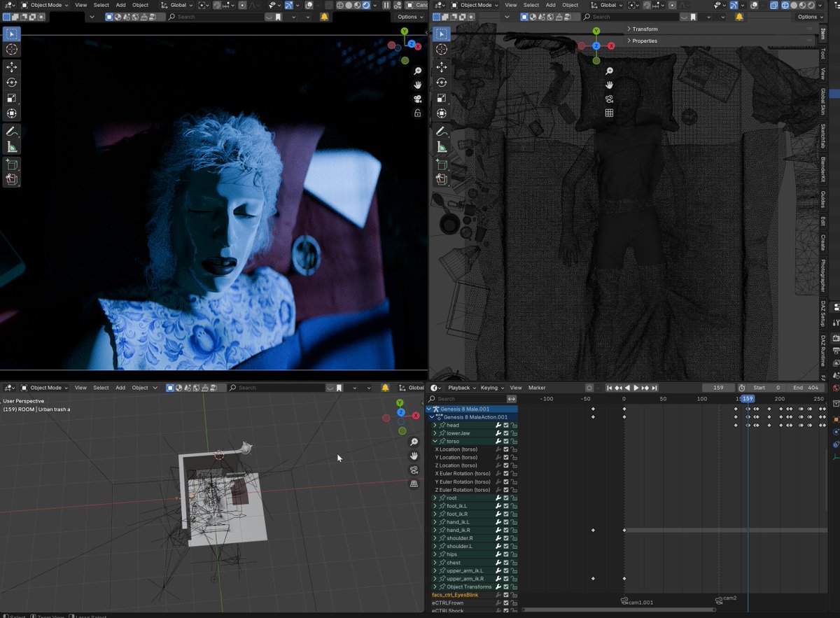Toggle the lock on chest channel
The height and width of the screenshot is (618, 840).
tap(514, 563)
